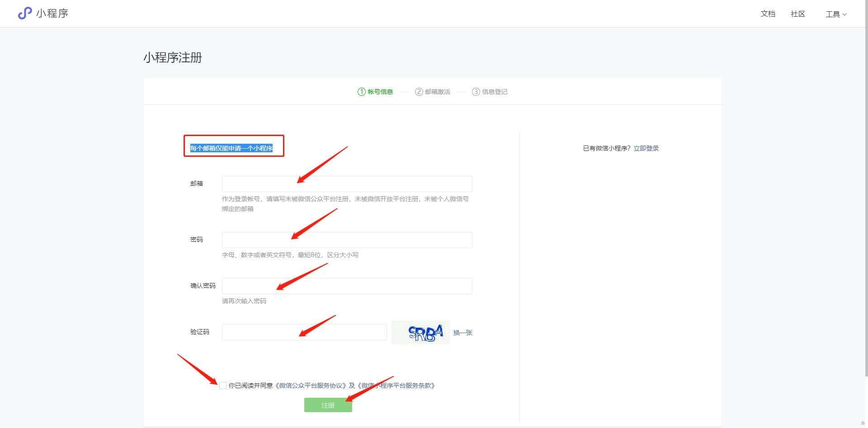This screenshot has height=428, width=868.
Task: Check the service agreement checkbox
Action: 223,386
